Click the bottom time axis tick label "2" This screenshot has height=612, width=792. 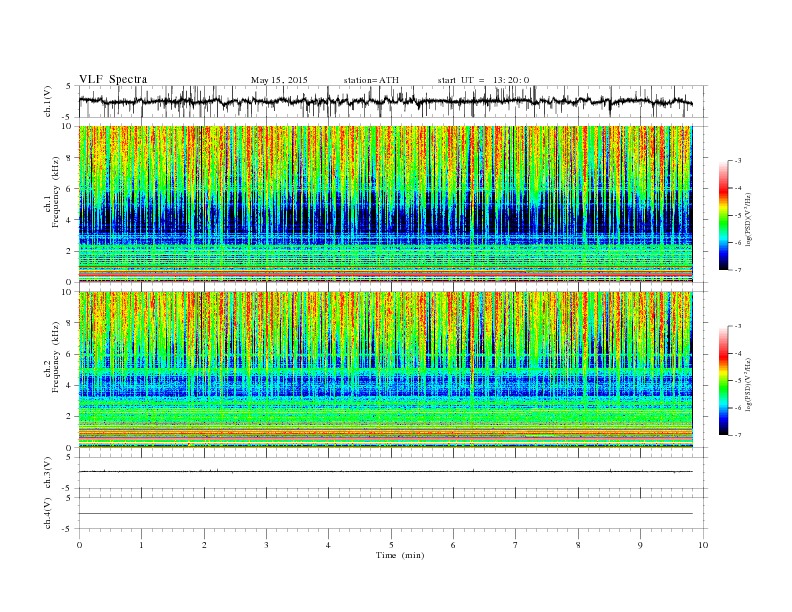[204, 545]
